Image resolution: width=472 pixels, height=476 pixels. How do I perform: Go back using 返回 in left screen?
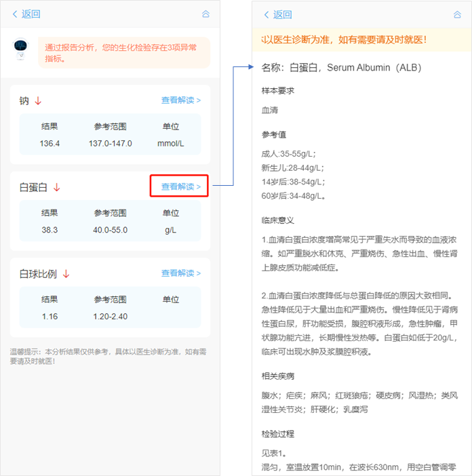(26, 14)
